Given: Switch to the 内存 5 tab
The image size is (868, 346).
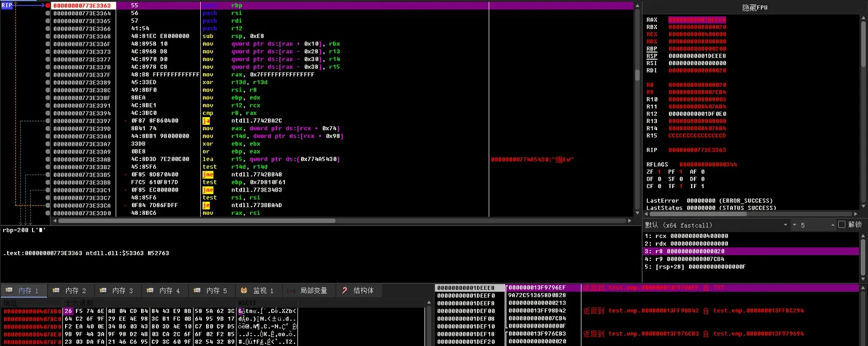Looking at the screenshot, I should tap(211, 291).
